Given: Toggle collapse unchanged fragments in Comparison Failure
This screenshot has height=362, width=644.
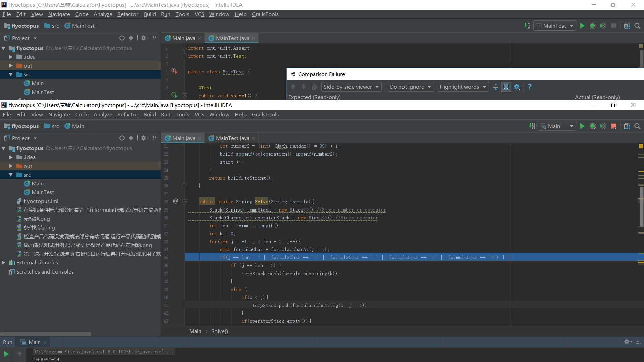Looking at the screenshot, I should (495, 87).
